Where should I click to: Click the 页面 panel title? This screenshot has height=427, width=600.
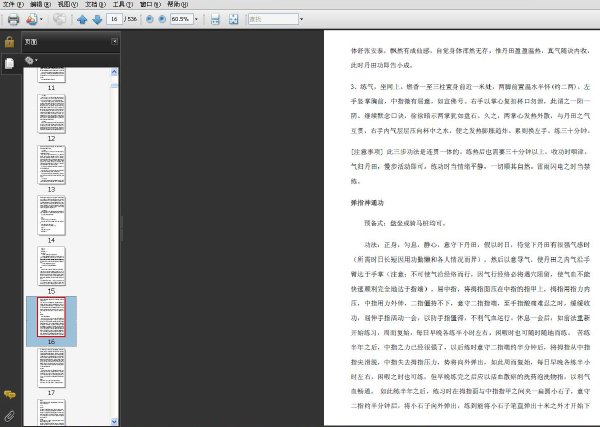31,42
